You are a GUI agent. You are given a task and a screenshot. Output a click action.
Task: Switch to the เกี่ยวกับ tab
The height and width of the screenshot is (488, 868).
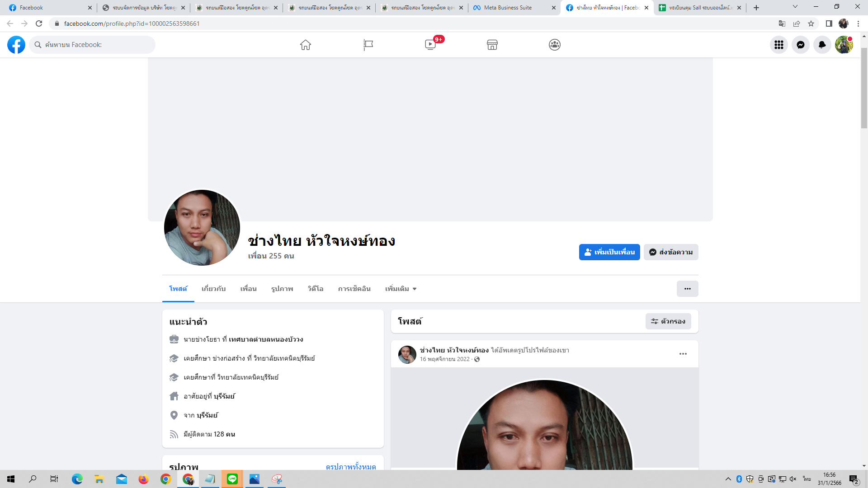213,289
